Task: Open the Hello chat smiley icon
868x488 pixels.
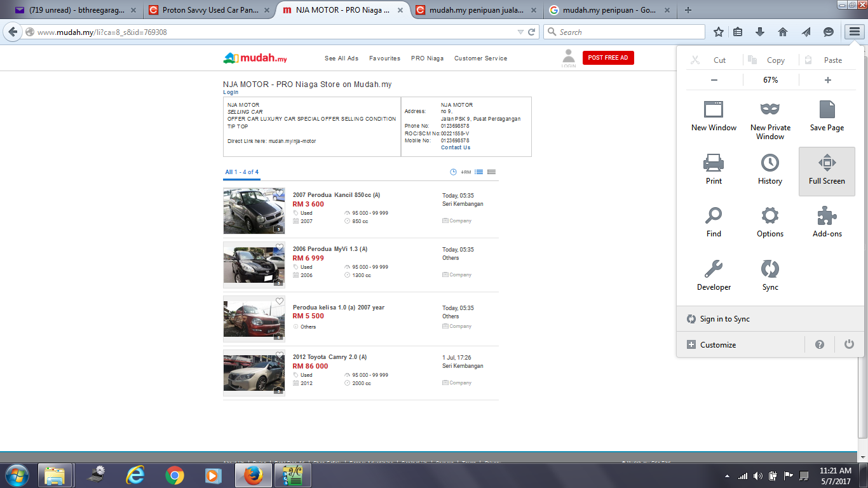Action: point(829,32)
